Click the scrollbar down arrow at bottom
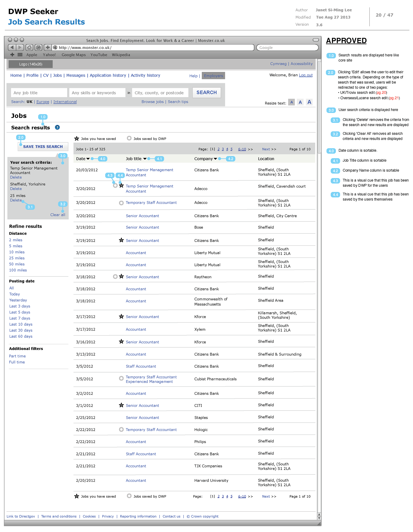The image size is (413, 532). 319,518
